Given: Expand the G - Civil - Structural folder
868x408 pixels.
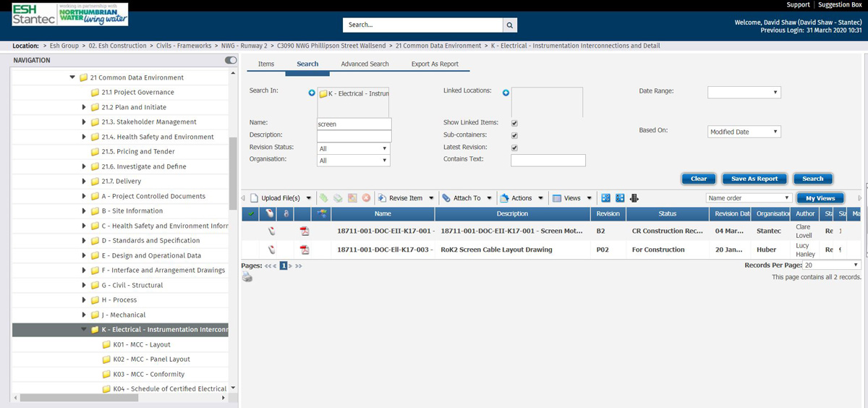Looking at the screenshot, I should coord(85,285).
